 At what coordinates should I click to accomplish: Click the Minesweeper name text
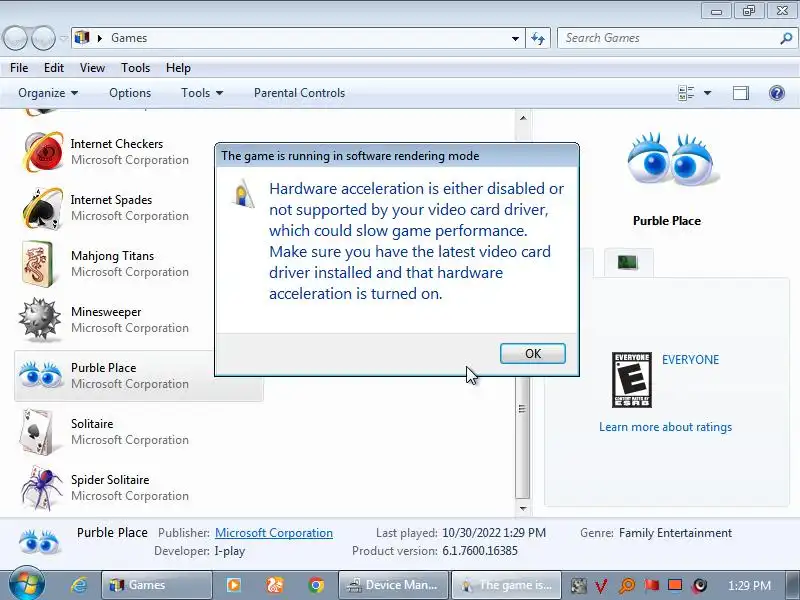pyautogui.click(x=106, y=312)
